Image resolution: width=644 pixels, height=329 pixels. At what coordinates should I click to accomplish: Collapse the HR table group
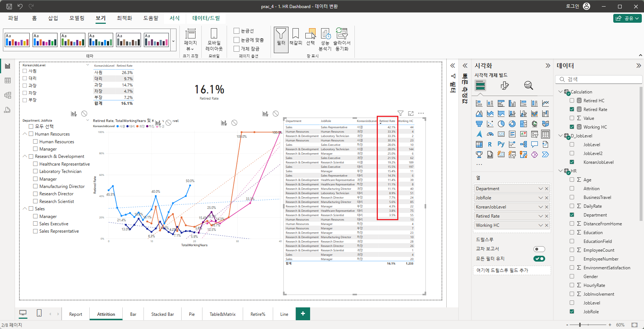560,171
